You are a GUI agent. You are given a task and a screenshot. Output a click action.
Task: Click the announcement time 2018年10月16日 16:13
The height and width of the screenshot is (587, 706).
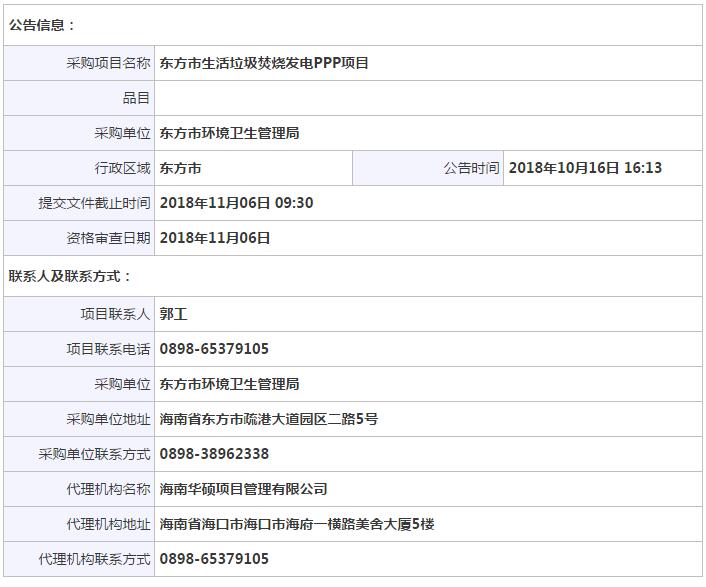click(x=585, y=168)
